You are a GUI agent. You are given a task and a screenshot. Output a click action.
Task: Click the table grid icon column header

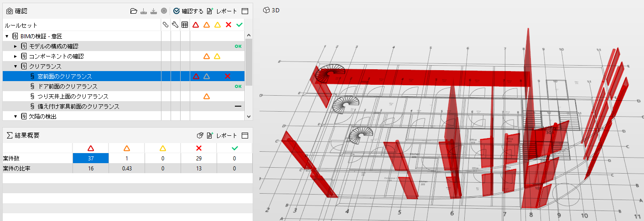tap(185, 25)
